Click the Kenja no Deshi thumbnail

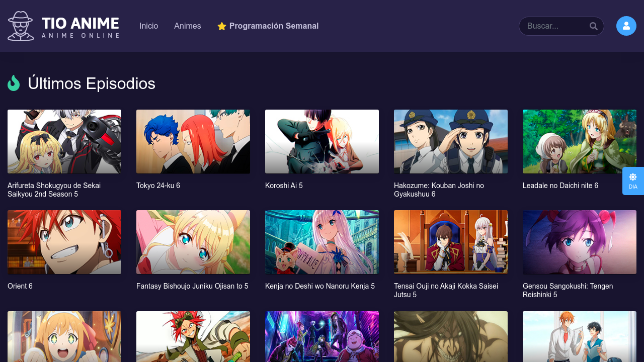[322, 242]
